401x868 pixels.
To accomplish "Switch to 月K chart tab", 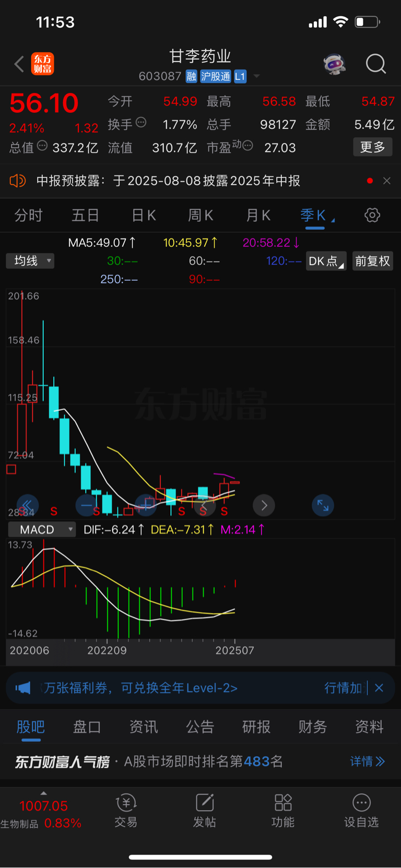I will pyautogui.click(x=258, y=215).
